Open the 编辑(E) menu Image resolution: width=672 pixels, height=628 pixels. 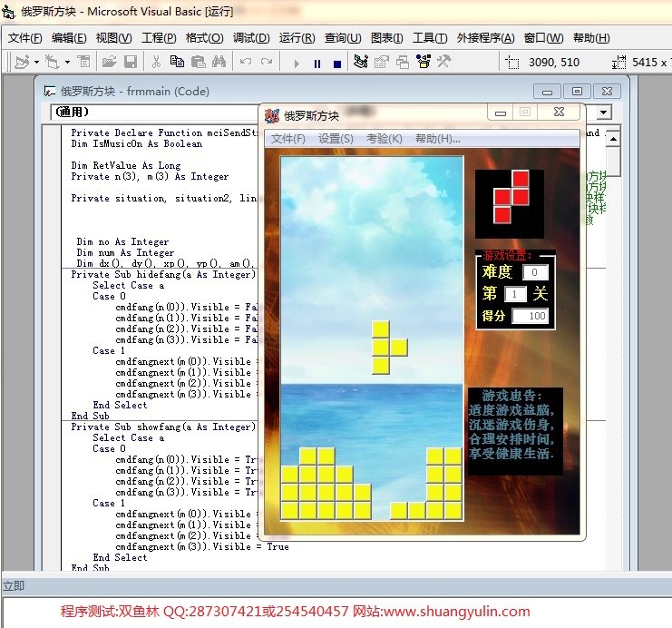click(x=69, y=38)
